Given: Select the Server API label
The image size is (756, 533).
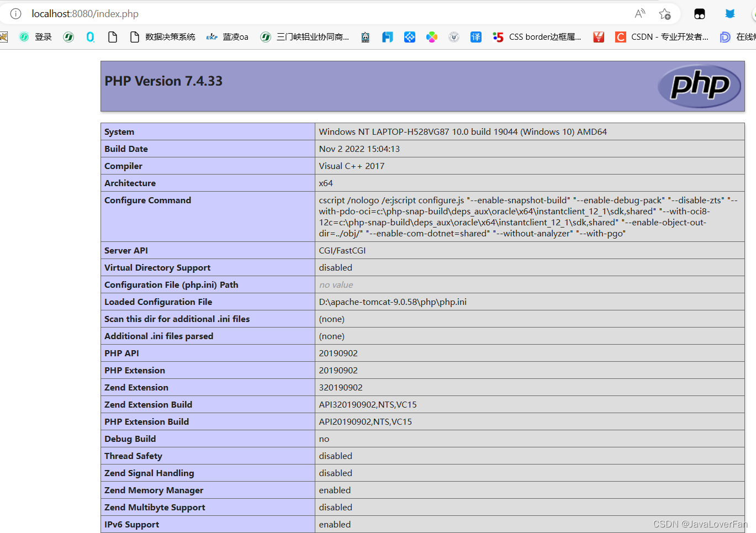Looking at the screenshot, I should pos(126,250).
